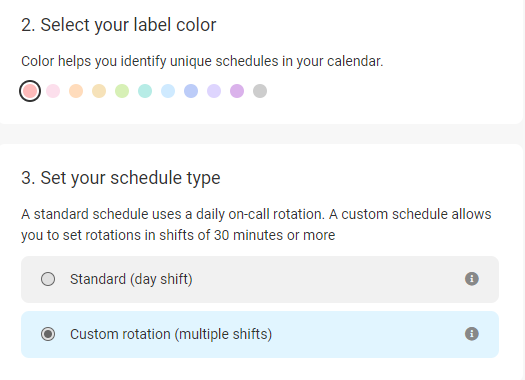
Task: Select the tan yellow label color
Action: (99, 91)
